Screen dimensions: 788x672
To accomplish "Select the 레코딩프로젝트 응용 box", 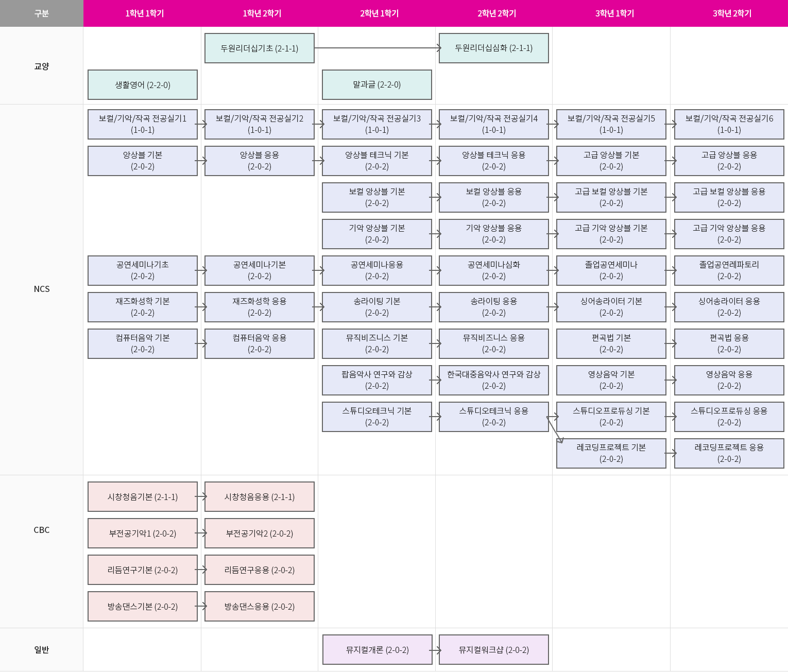I will click(729, 453).
